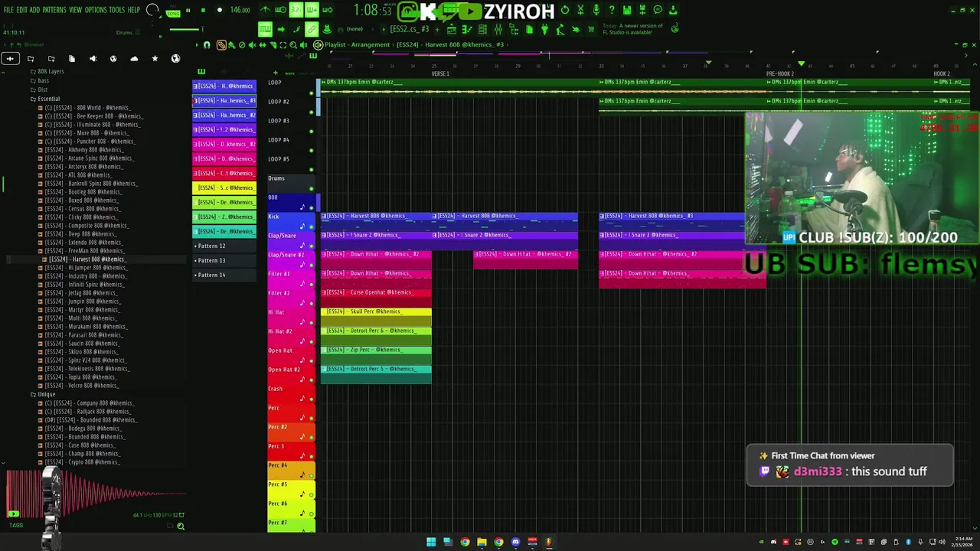Collapse the Essential folder in browser
This screenshot has width=980, height=551.
coord(47,99)
